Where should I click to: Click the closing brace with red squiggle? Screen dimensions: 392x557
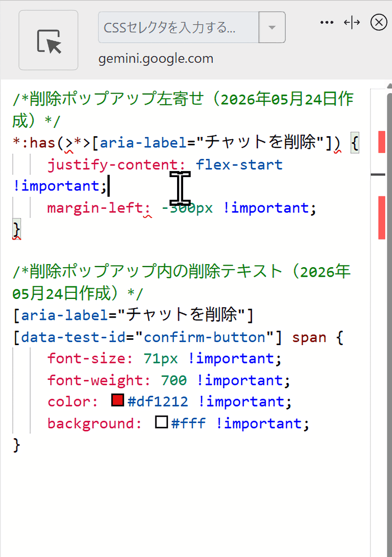pos(17,229)
